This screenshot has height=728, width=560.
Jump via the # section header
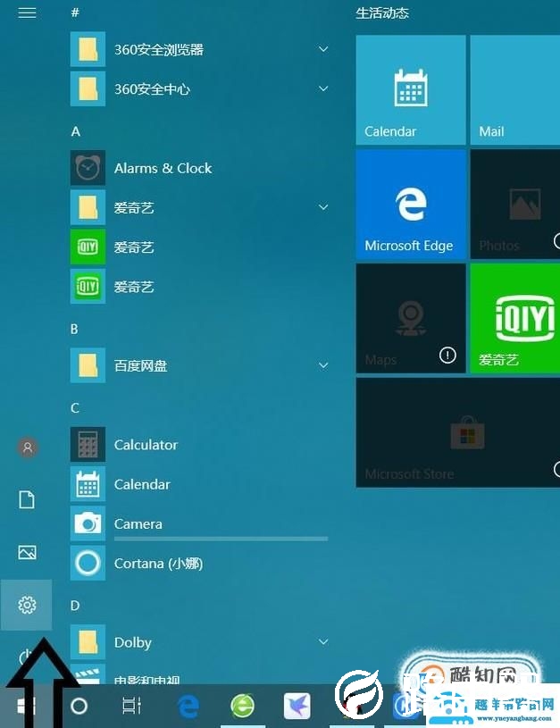click(75, 13)
